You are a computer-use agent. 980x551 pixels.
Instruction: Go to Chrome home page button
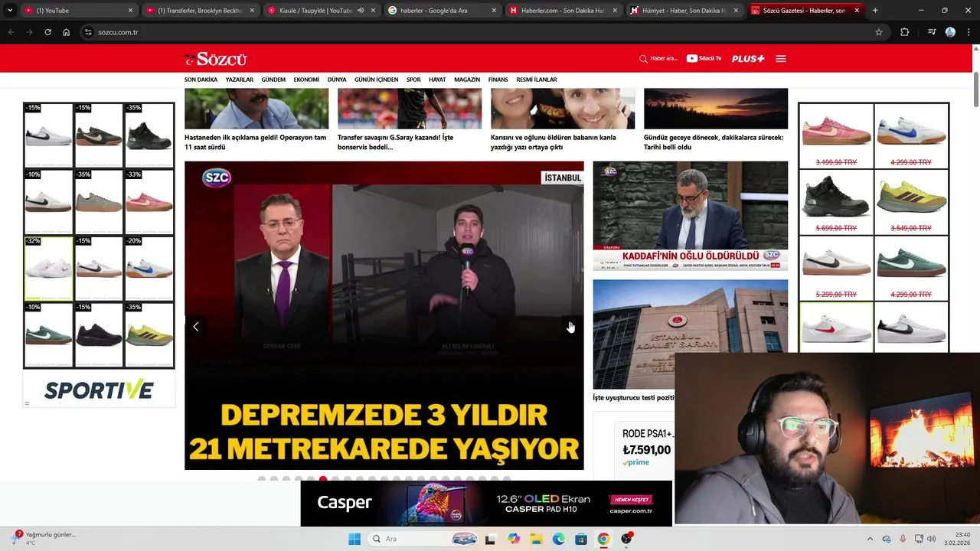pos(67,32)
